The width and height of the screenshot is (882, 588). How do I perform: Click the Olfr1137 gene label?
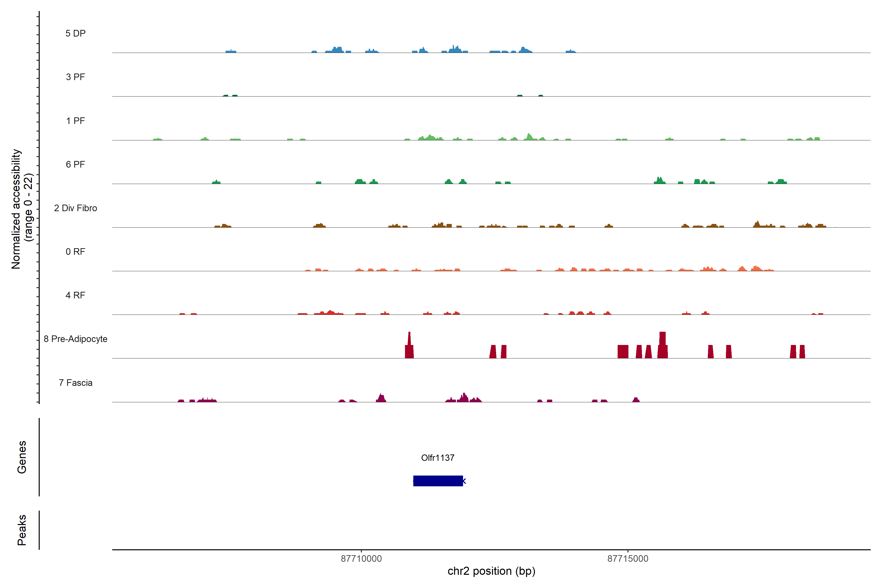[x=438, y=457]
